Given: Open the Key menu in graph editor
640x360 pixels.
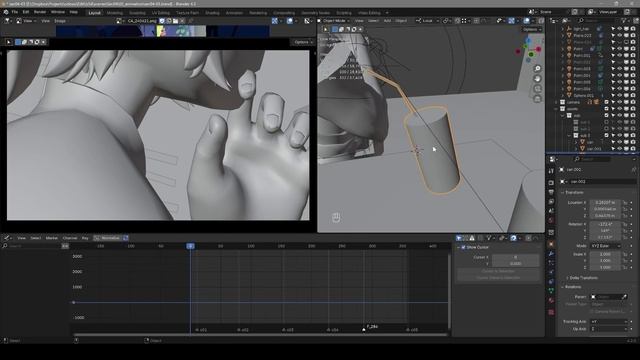Looking at the screenshot, I should pos(85,238).
